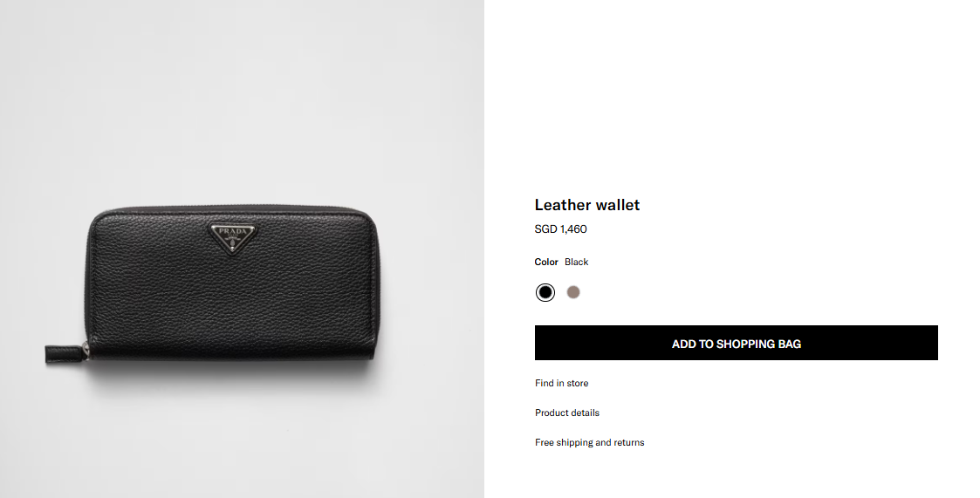Viewport: 980px width, 498px height.
Task: Add the wallet to the shopping bag
Action: [x=737, y=343]
